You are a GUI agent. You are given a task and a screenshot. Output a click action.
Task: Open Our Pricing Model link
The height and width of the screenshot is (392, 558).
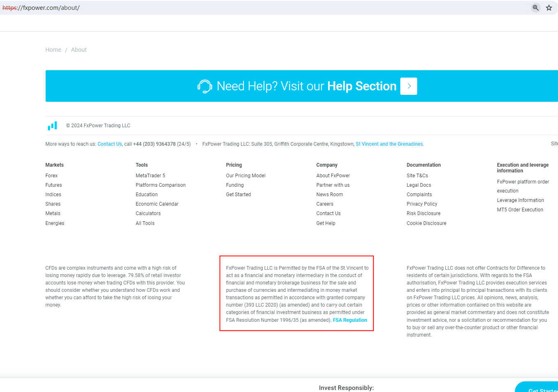(246, 176)
